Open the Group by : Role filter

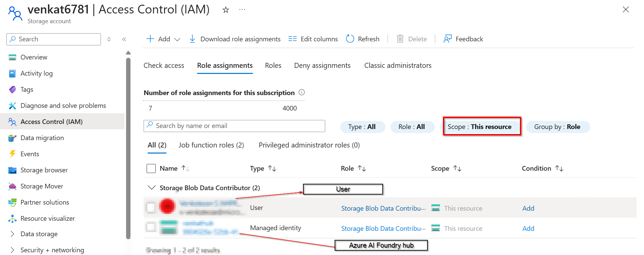point(558,127)
